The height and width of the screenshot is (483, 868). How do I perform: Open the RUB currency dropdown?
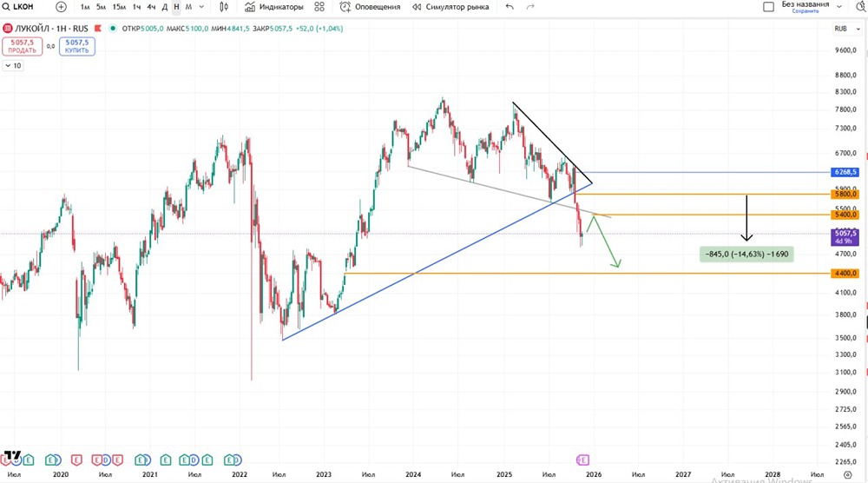coord(847,29)
